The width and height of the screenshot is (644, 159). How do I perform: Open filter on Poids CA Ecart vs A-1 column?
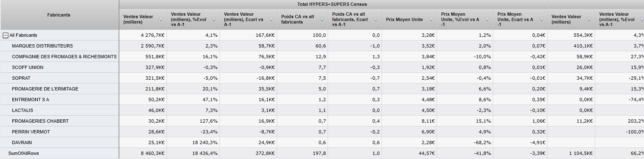point(376,19)
